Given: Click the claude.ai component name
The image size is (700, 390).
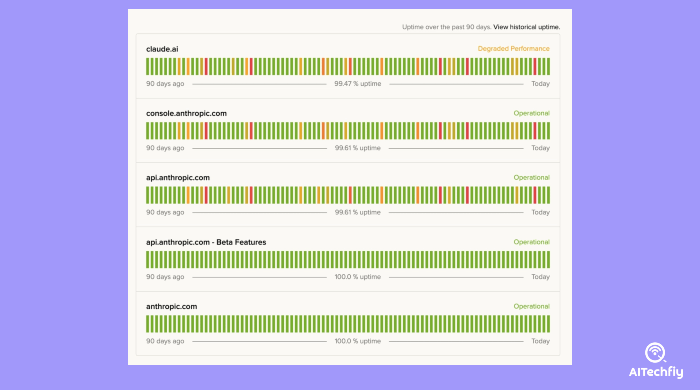Looking at the screenshot, I should click(162, 49).
